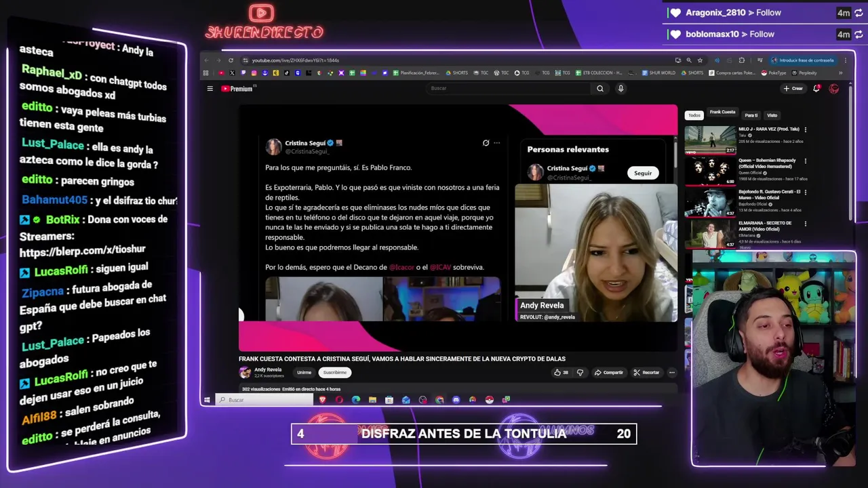The width and height of the screenshot is (868, 488).
Task: Open YouTube notifications bell
Action: click(817, 88)
